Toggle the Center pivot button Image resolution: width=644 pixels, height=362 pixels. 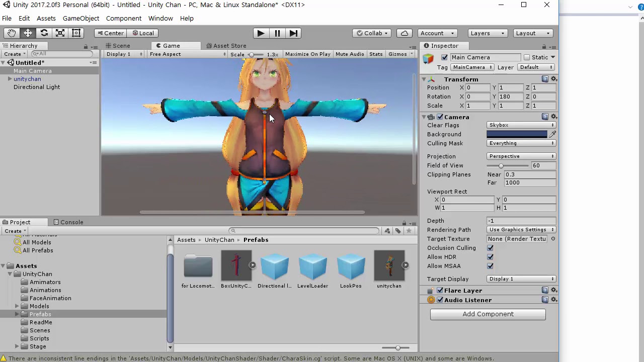[x=110, y=33]
